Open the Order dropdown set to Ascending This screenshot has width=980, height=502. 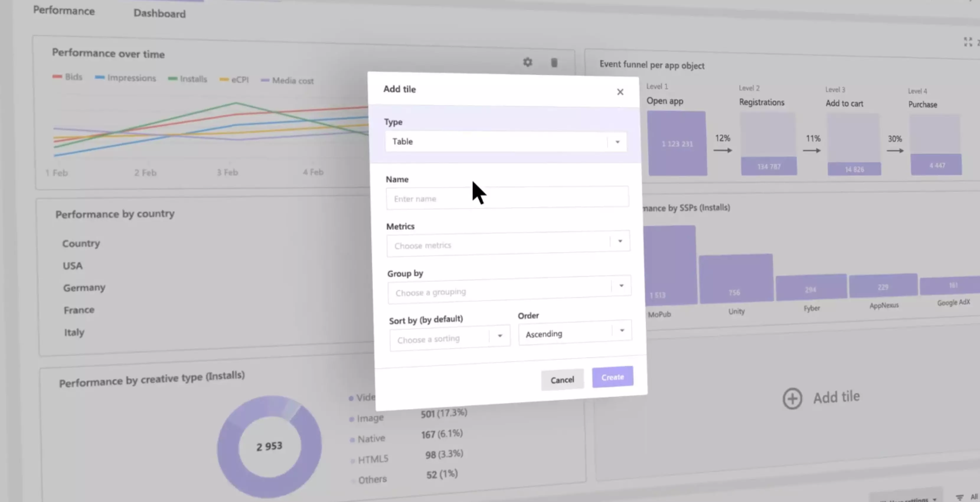pos(575,332)
